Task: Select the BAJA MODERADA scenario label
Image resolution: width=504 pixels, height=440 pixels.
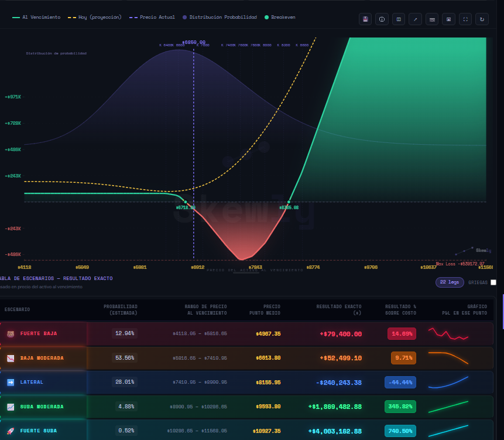Action: click(42, 359)
